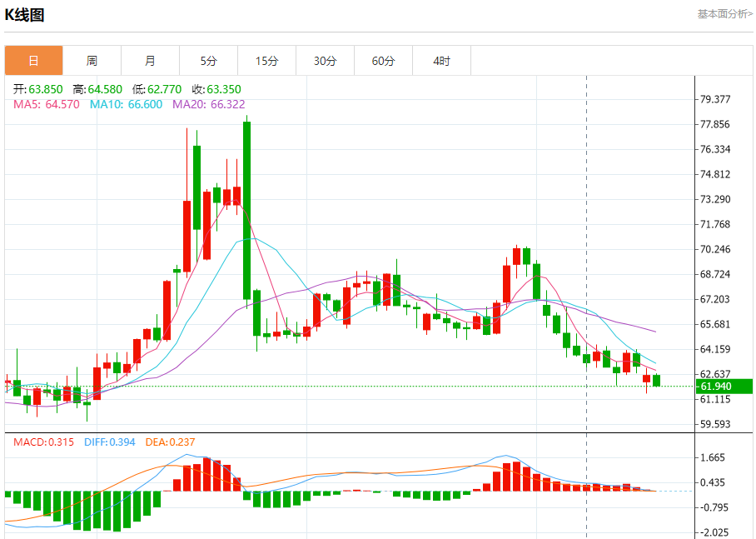Select the 日 daily chart tab
Image resolution: width=756 pixels, height=539 pixels.
tap(34, 61)
